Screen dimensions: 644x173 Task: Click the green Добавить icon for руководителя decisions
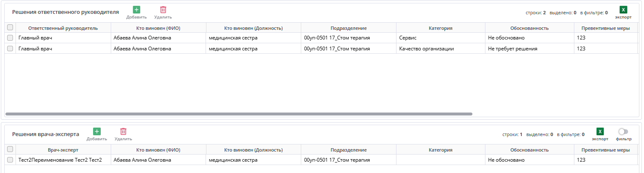coord(136,10)
